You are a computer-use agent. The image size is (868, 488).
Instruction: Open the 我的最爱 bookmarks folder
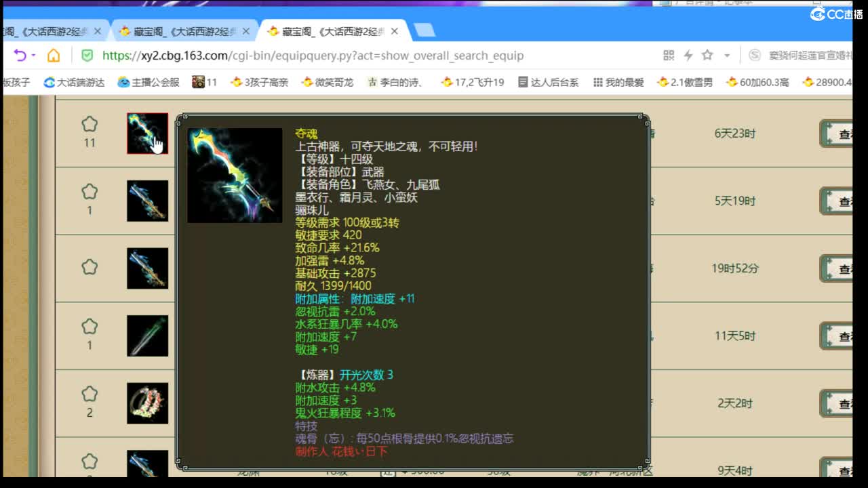(x=618, y=82)
